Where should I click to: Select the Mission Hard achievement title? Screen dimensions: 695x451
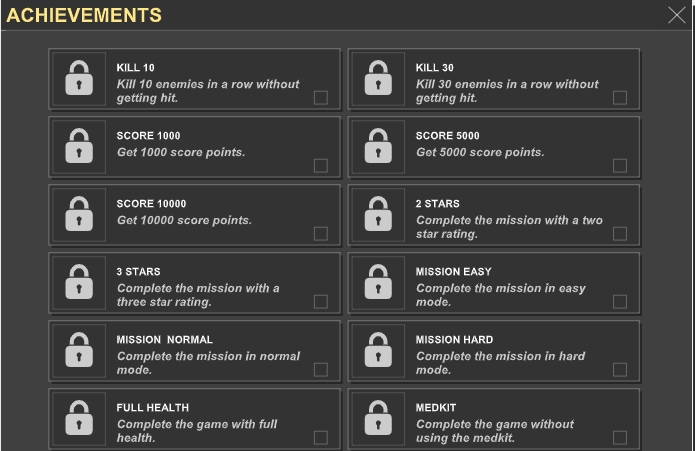click(454, 340)
